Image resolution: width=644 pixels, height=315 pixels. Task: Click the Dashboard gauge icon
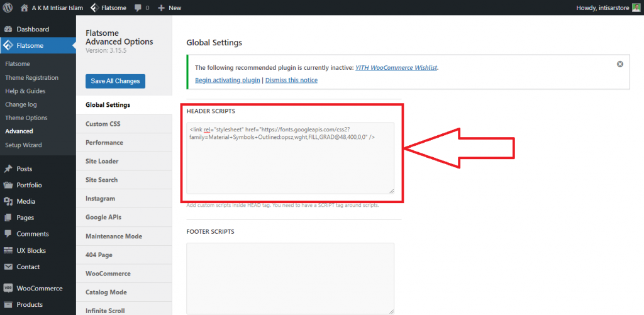(8, 29)
